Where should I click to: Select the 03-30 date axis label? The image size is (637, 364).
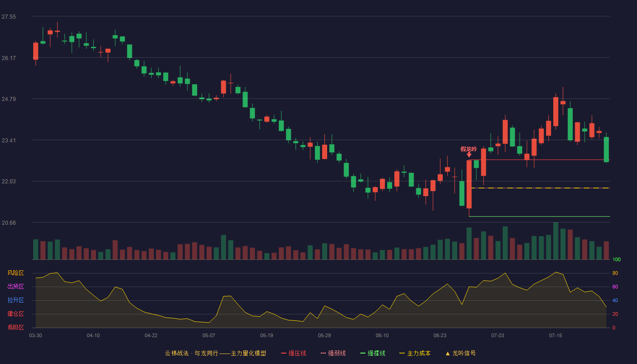click(35, 335)
